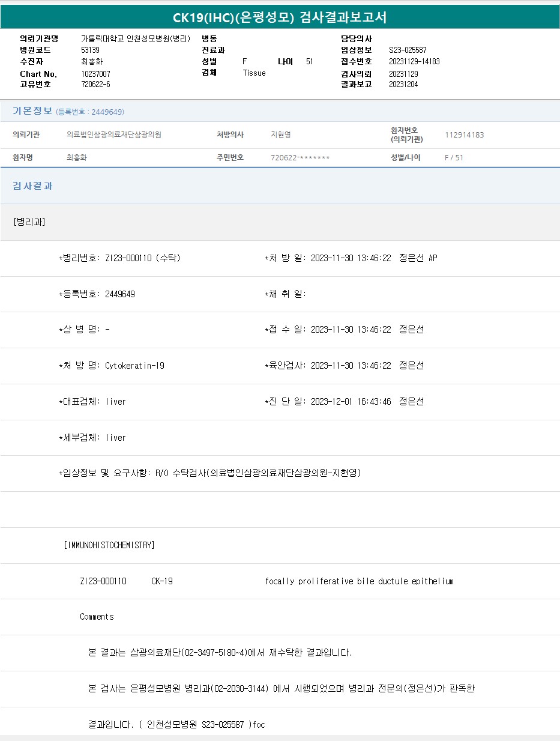Click the 기본정보 section heading
The width and height of the screenshot is (560, 741).
[x=32, y=111]
